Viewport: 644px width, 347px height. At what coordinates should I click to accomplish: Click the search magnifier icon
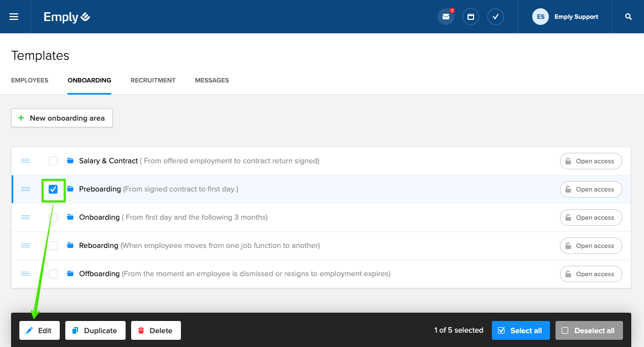coord(629,17)
